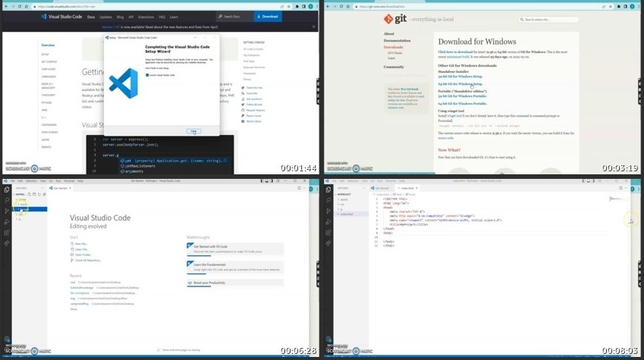This screenshot has height=360, width=644.
Task: Close the Get Started tab in welcome window
Action: coord(70,188)
